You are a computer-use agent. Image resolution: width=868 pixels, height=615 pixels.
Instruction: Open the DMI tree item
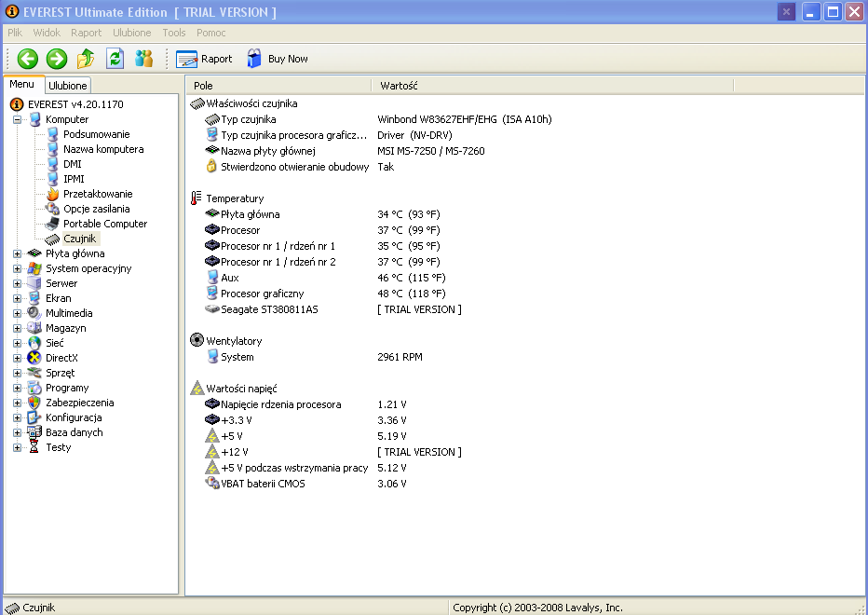pos(72,164)
